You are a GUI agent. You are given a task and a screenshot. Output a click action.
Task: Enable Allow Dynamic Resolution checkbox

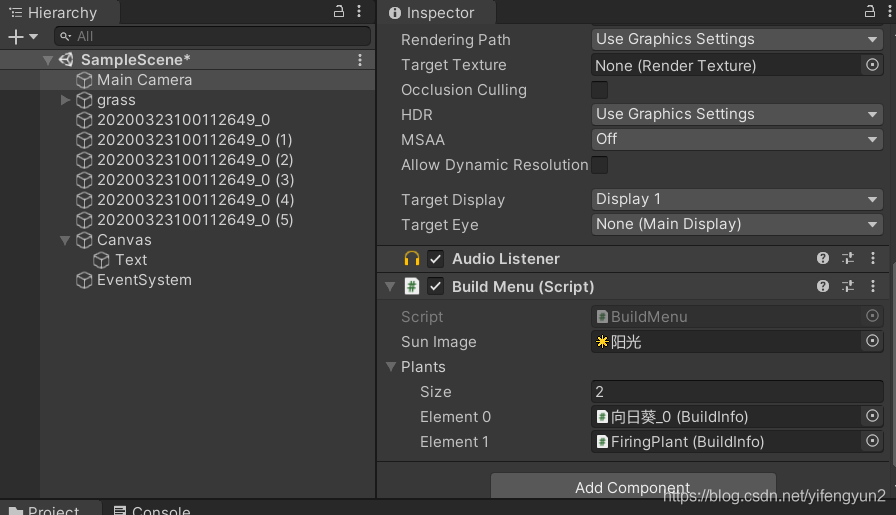coord(599,165)
